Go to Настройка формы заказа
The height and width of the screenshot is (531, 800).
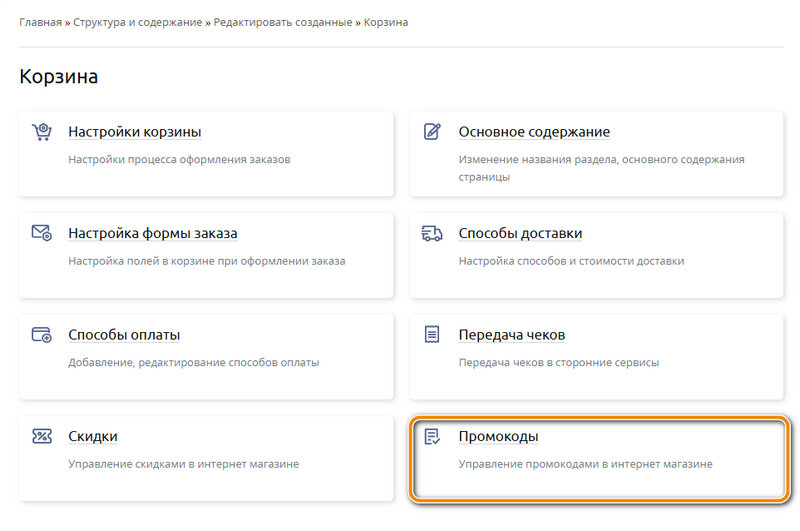click(x=152, y=233)
